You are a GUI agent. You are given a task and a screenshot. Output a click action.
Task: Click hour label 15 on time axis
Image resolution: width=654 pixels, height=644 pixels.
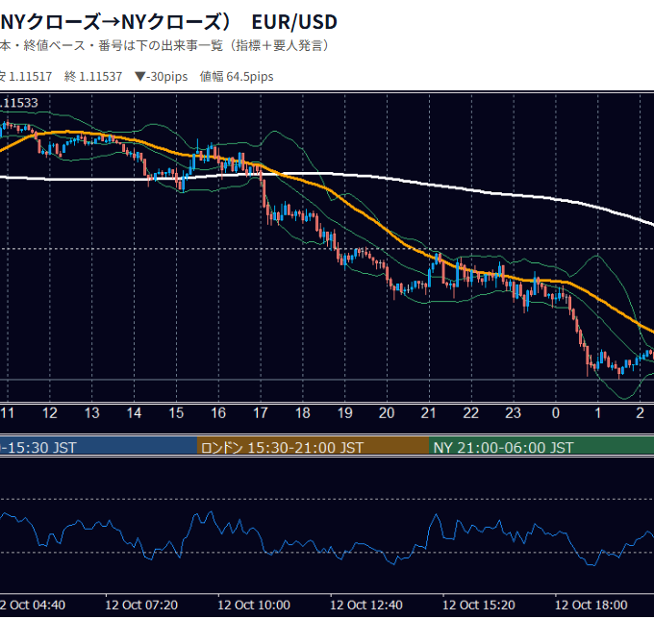point(176,413)
